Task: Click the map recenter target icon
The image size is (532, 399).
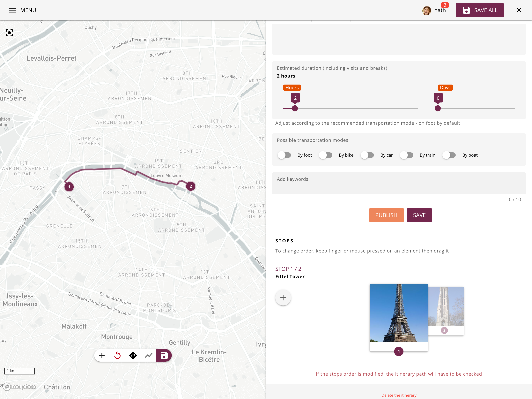Action: pos(9,33)
